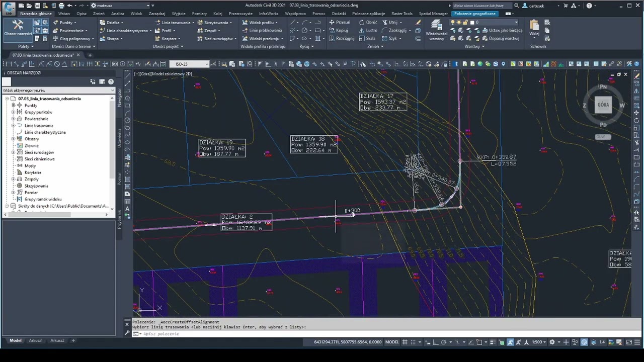
Task: Click the Obróć rotate tool
Action: coord(368,23)
